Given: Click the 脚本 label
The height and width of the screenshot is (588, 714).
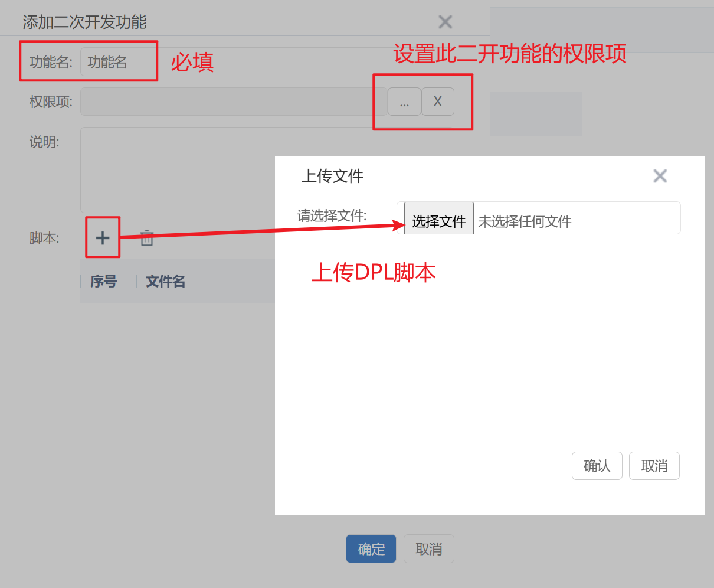Looking at the screenshot, I should pos(44,238).
